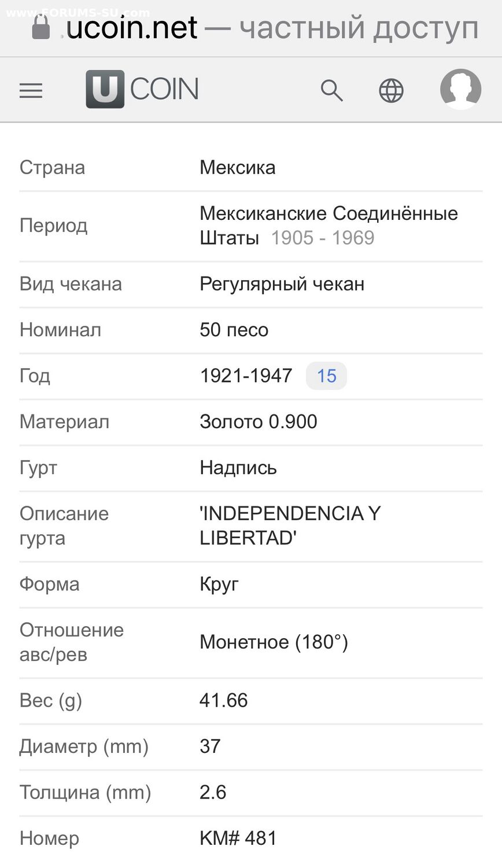Tap the year range 1921-1947
502x868 pixels.
pyautogui.click(x=246, y=376)
